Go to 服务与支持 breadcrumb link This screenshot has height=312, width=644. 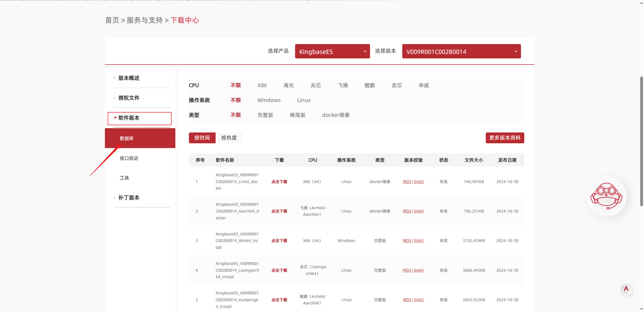click(x=145, y=20)
